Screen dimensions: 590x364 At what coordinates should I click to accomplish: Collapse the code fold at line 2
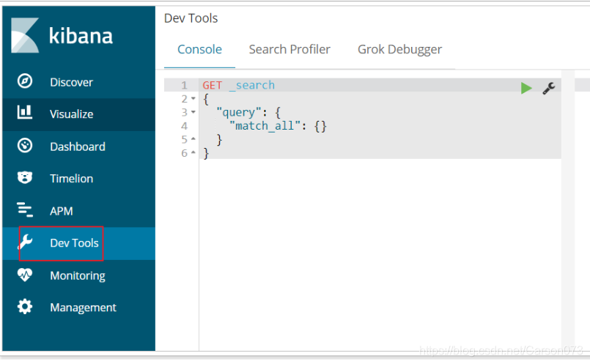coord(193,99)
